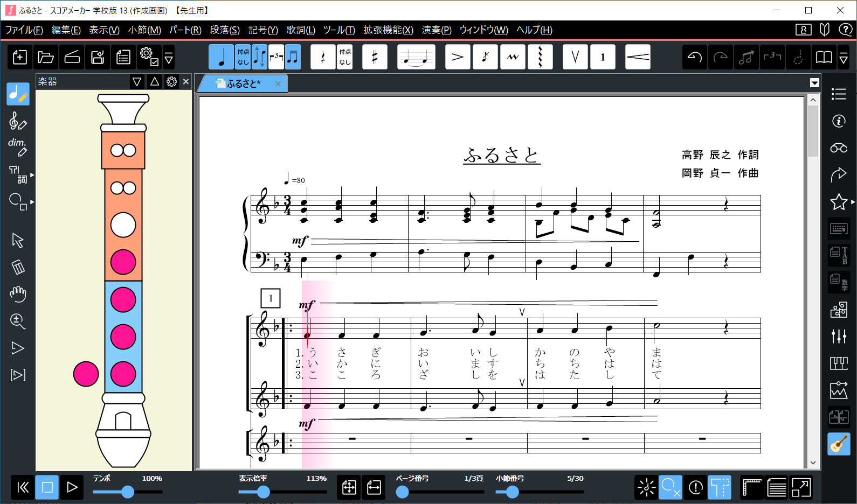The width and height of the screenshot is (857, 504).
Task: Select the hand pan tool
Action: [x=18, y=294]
